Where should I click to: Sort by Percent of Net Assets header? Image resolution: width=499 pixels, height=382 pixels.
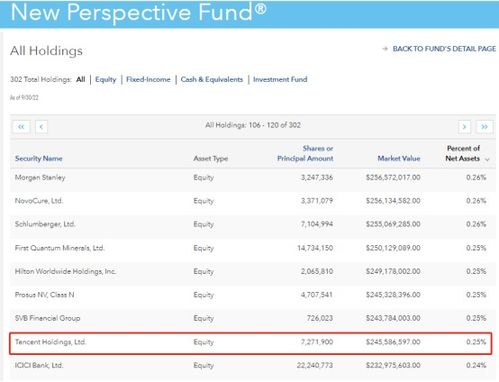click(463, 153)
